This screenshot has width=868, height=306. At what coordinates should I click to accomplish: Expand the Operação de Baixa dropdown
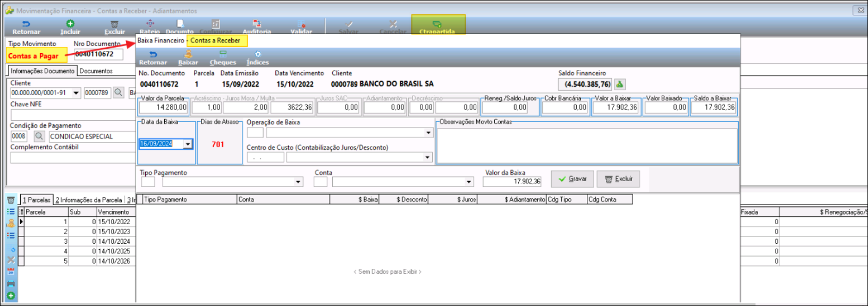(x=428, y=133)
